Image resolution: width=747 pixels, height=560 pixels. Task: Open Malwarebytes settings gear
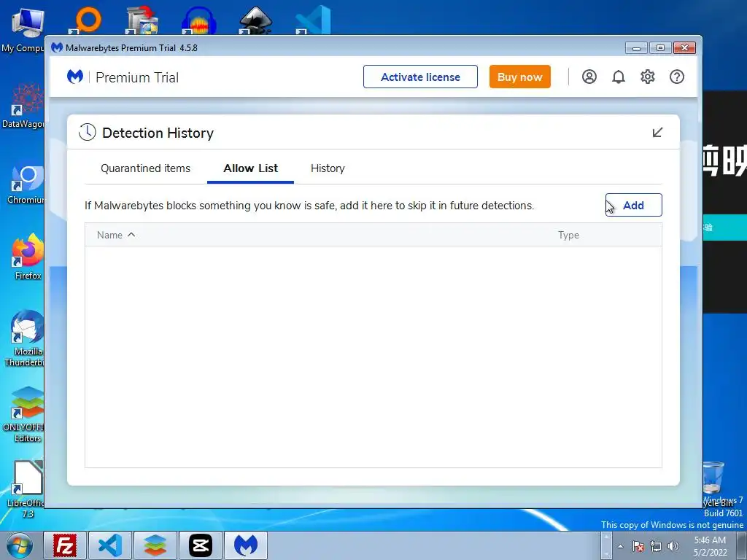click(648, 77)
